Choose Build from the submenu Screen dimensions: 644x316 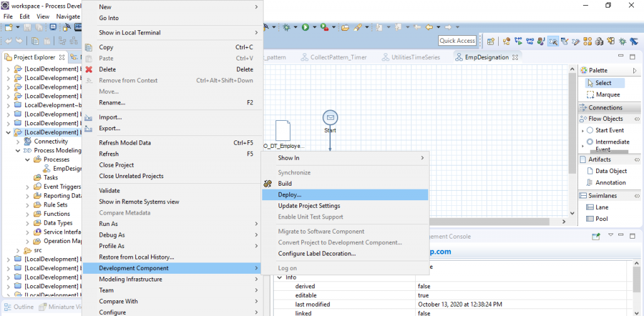[x=345, y=184]
